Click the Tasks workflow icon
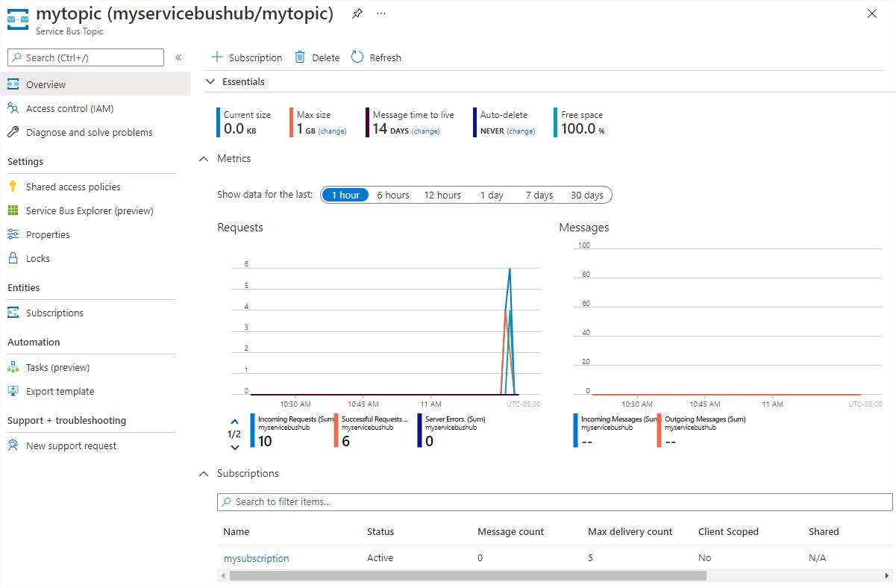This screenshot has width=896, height=588. click(13, 367)
